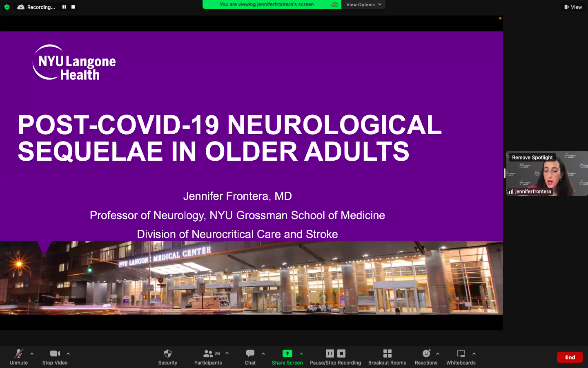588x368 pixels.
Task: Click the stop icon above Pause/Stop Recording
Action: coord(342,353)
